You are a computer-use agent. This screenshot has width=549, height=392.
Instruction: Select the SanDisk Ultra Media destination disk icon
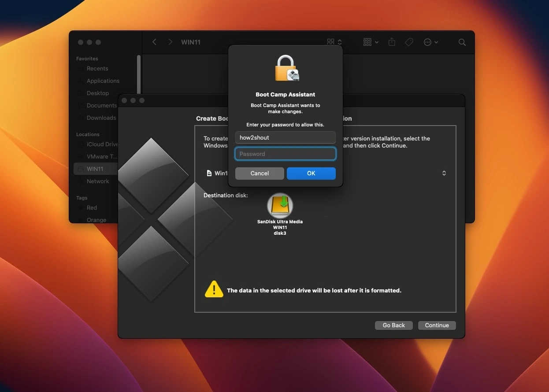pos(280,206)
